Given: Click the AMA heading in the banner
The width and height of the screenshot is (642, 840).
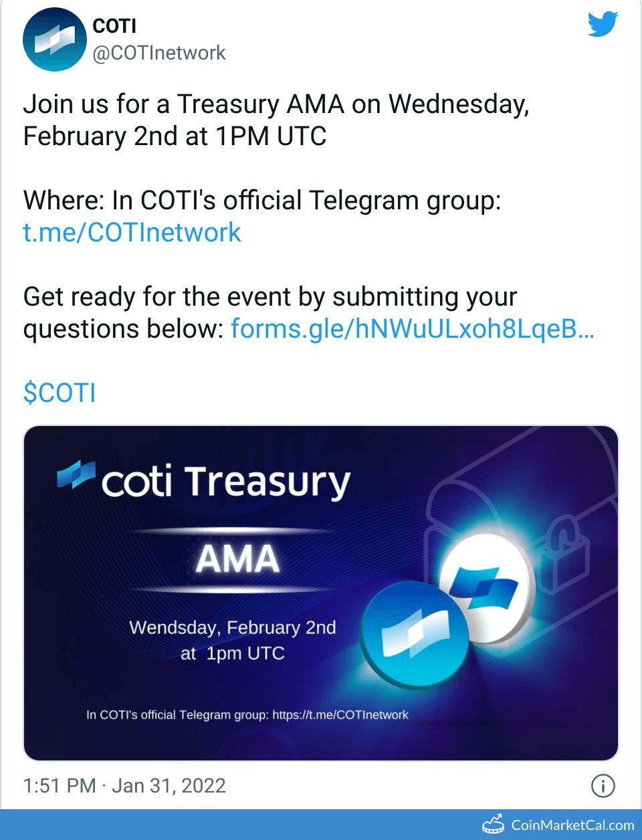Looking at the screenshot, I should click(237, 558).
